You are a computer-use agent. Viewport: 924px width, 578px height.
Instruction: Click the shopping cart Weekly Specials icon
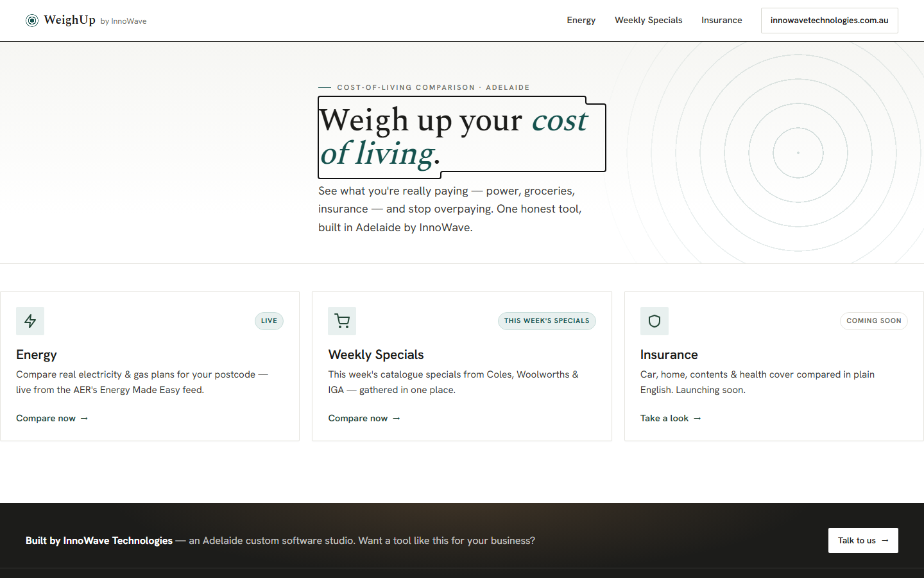342,321
